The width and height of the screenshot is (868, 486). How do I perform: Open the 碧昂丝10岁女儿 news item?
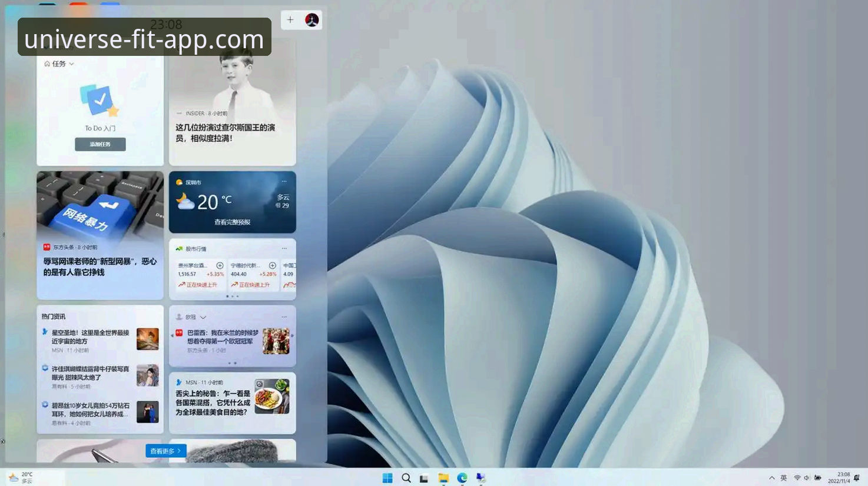point(90,410)
